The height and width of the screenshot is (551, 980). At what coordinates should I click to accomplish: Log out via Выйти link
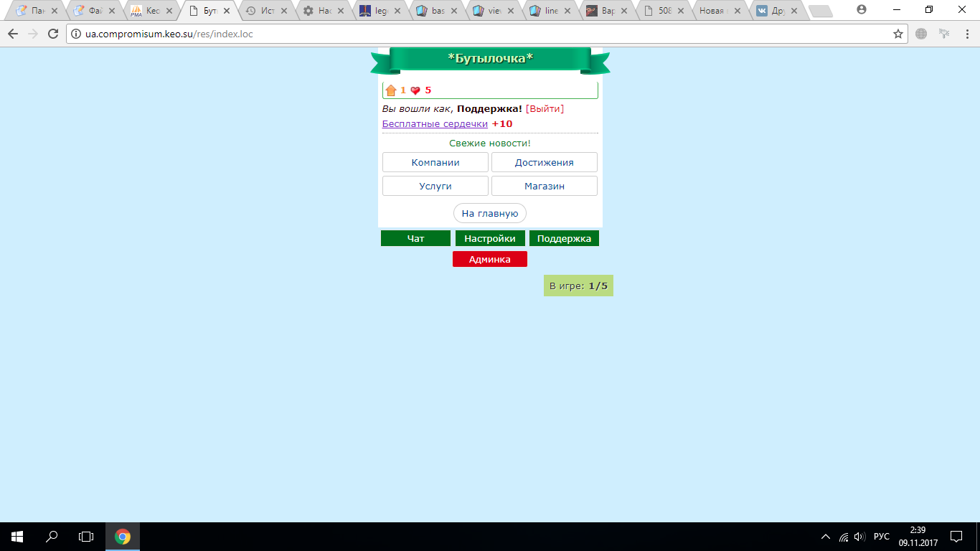point(545,108)
